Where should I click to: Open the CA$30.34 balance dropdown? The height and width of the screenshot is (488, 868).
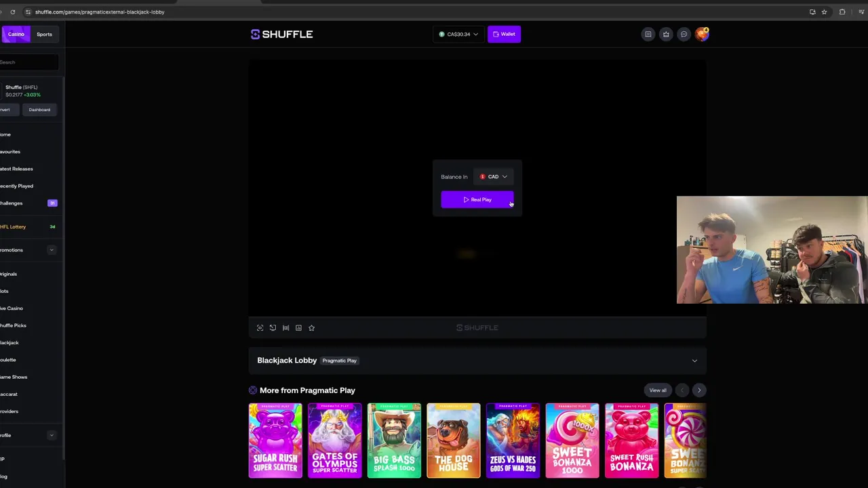pos(458,34)
